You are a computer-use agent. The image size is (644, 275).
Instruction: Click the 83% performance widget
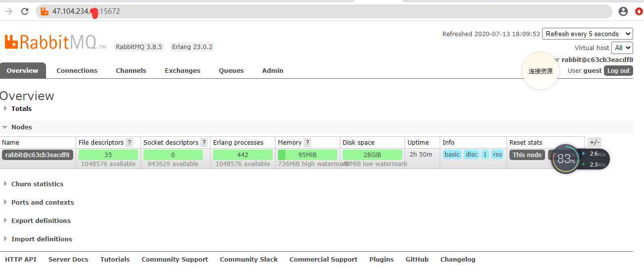point(565,159)
